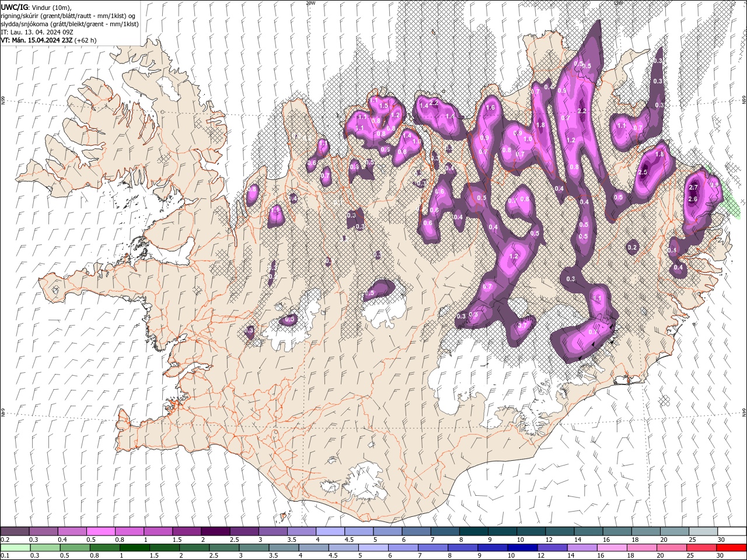This screenshot has height=560, width=747.
Task: Pick the bright red swatch above 30 in the rain legend
Action: click(731, 548)
